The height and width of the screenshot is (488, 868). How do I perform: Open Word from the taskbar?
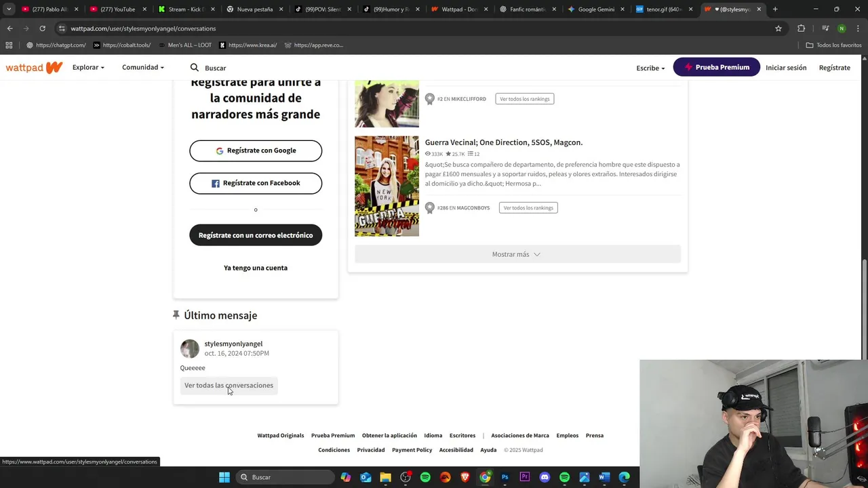click(x=604, y=477)
